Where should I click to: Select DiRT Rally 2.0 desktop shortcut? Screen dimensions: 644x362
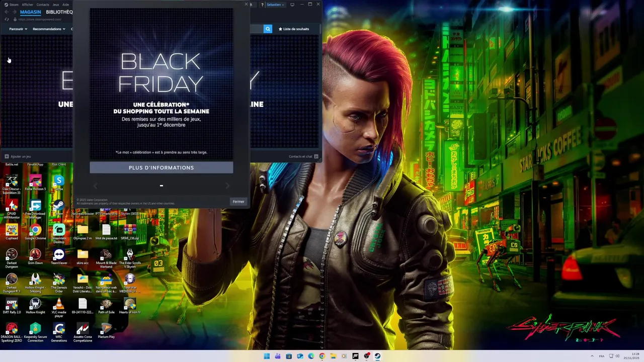[12, 306]
